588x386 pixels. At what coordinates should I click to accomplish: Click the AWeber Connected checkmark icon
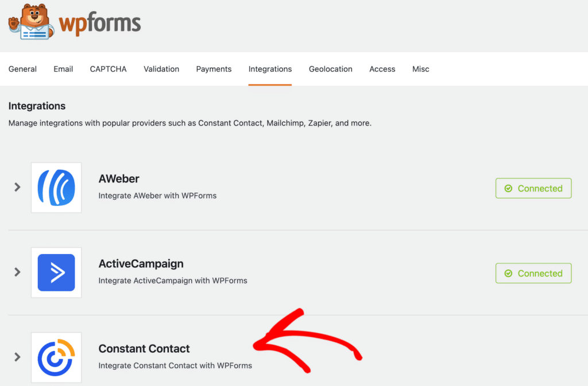(508, 189)
